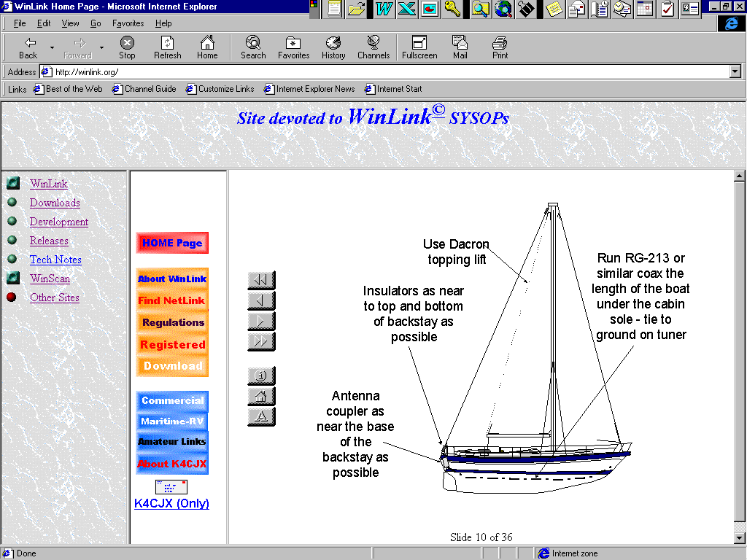Open the Favorites toolbar button
The height and width of the screenshot is (560, 747).
pyautogui.click(x=293, y=47)
